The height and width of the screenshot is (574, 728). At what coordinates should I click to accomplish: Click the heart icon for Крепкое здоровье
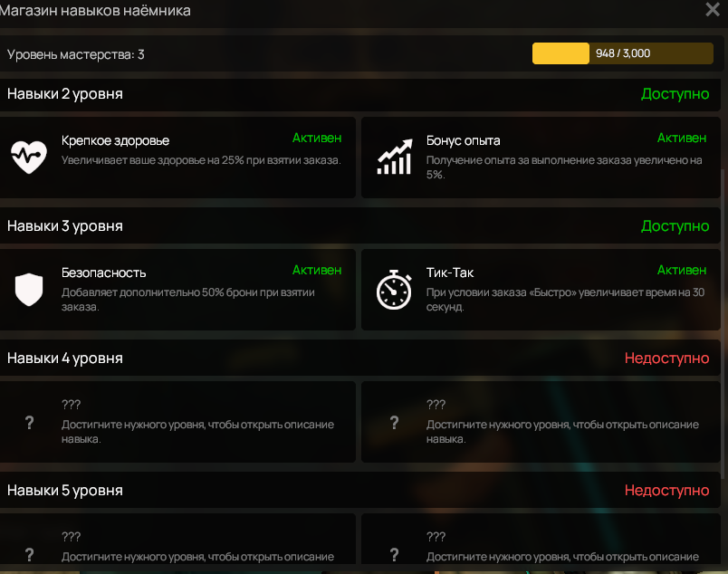tap(29, 157)
